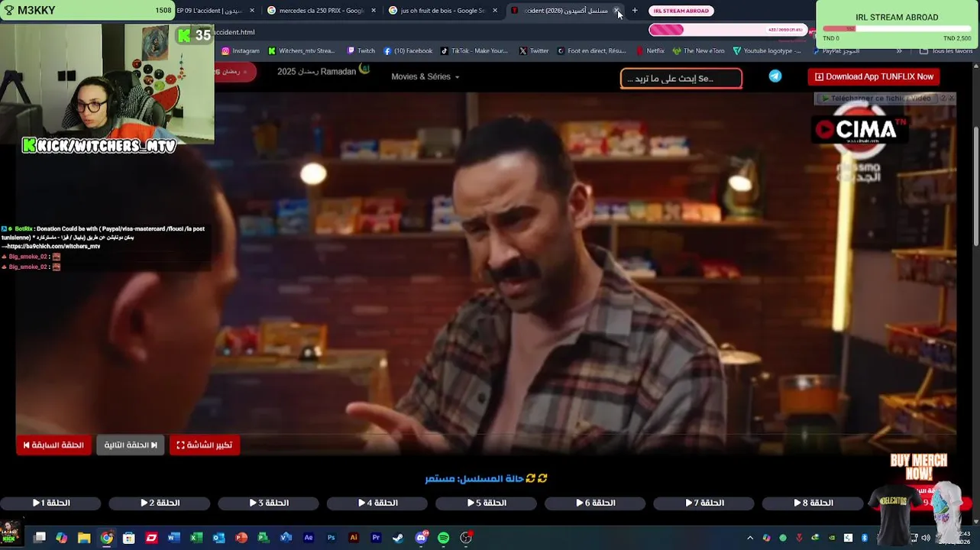Open the Youtube logotype bookmark
The image size is (980, 550).
click(766, 51)
